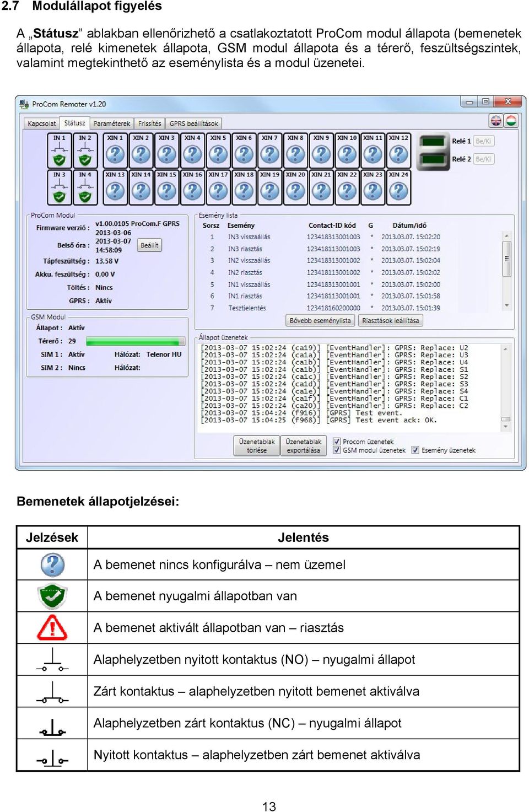529x812 pixels.
Task: Select the XIN 4 input icon
Action: pos(192,150)
